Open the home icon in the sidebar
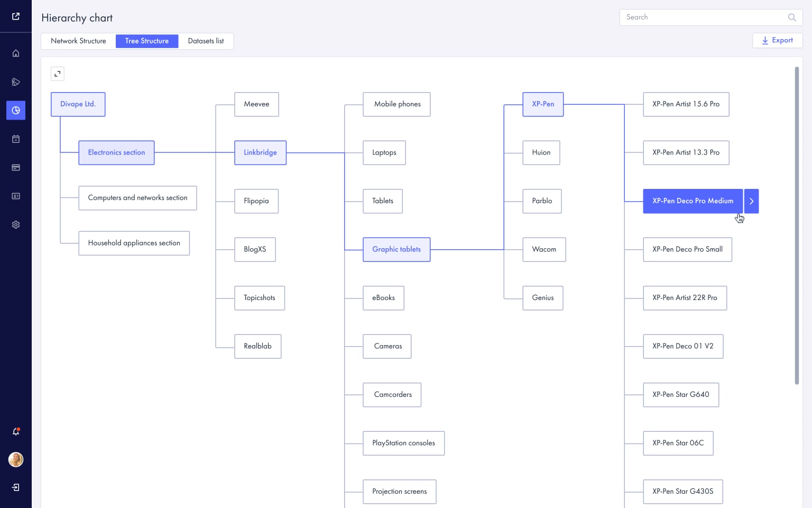 point(16,53)
